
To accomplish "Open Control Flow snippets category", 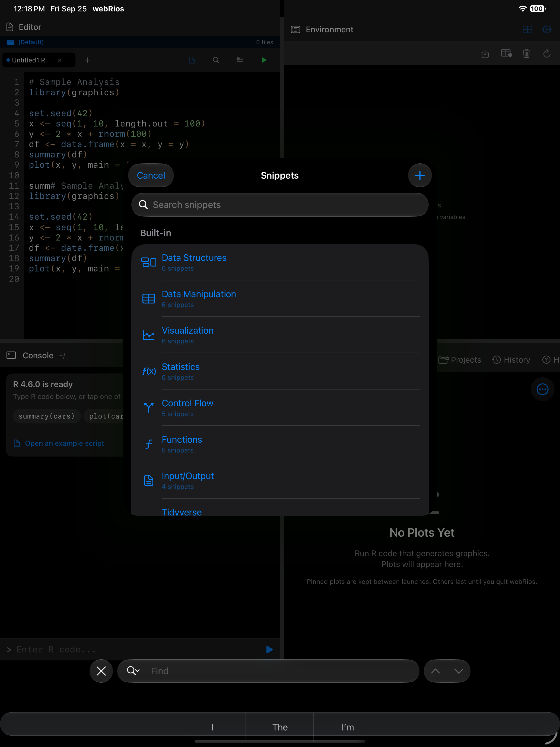I will [280, 408].
